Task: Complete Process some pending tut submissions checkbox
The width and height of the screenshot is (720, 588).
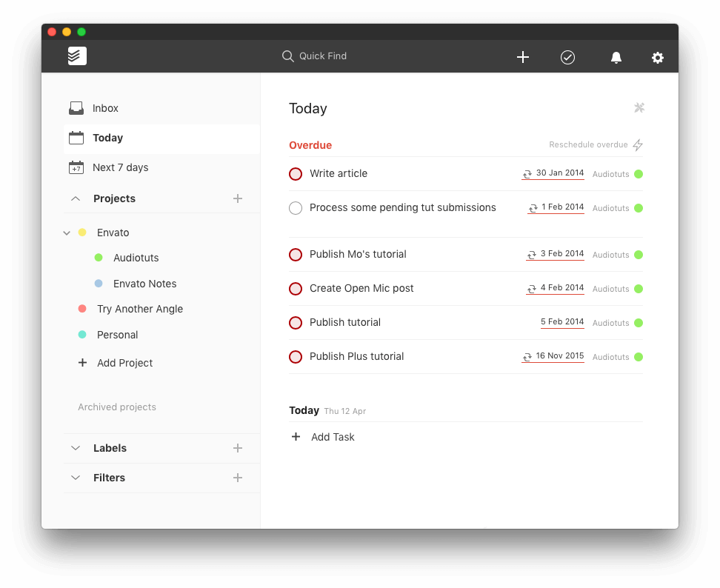Action: click(x=296, y=208)
